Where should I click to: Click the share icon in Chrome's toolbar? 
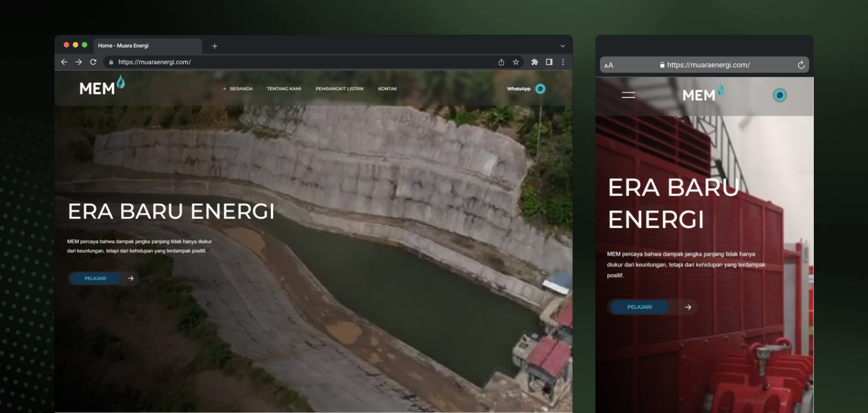point(502,62)
